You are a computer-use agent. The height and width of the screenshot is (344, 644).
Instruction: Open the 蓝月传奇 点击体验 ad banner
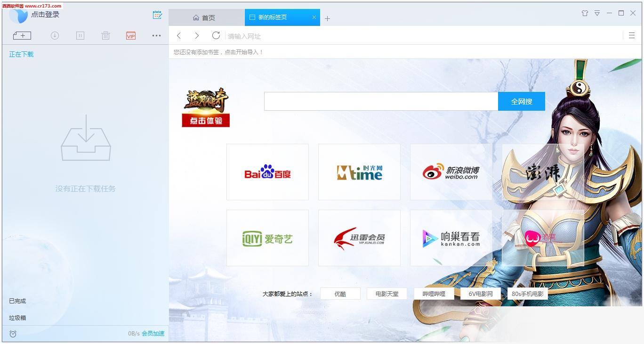tap(206, 107)
